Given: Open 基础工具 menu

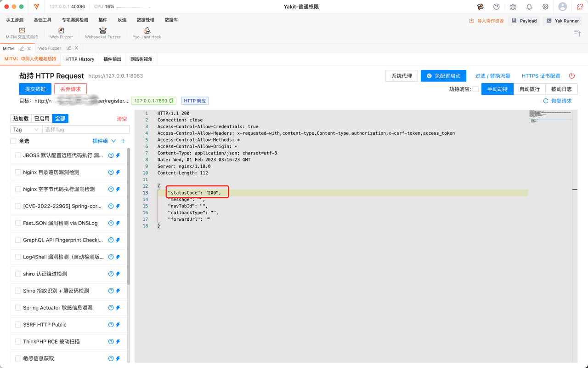Looking at the screenshot, I should coord(43,20).
